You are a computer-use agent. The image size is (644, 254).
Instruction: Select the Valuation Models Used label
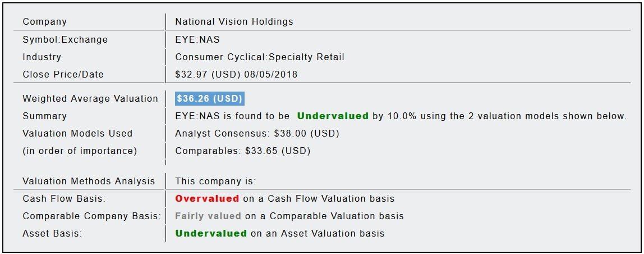77,133
